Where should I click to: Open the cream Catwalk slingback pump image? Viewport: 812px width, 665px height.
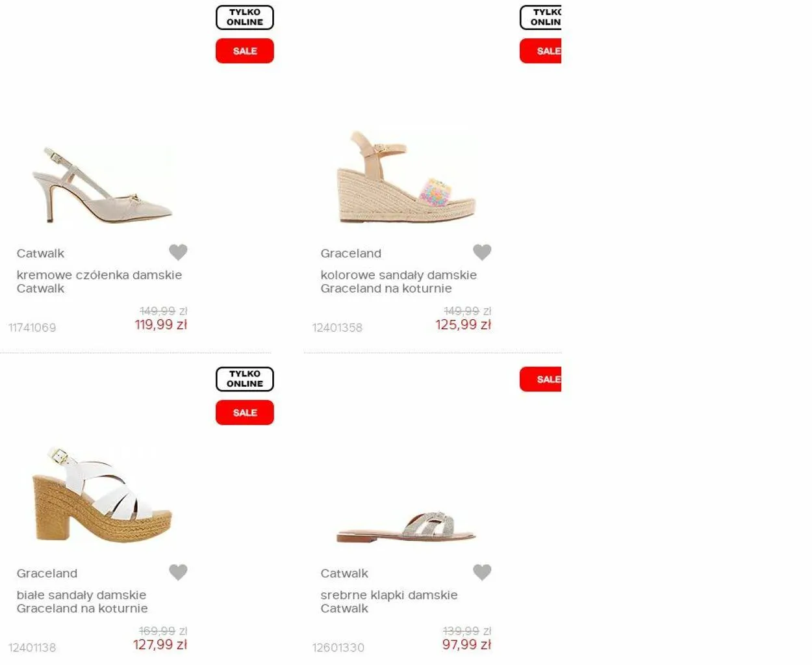[103, 185]
